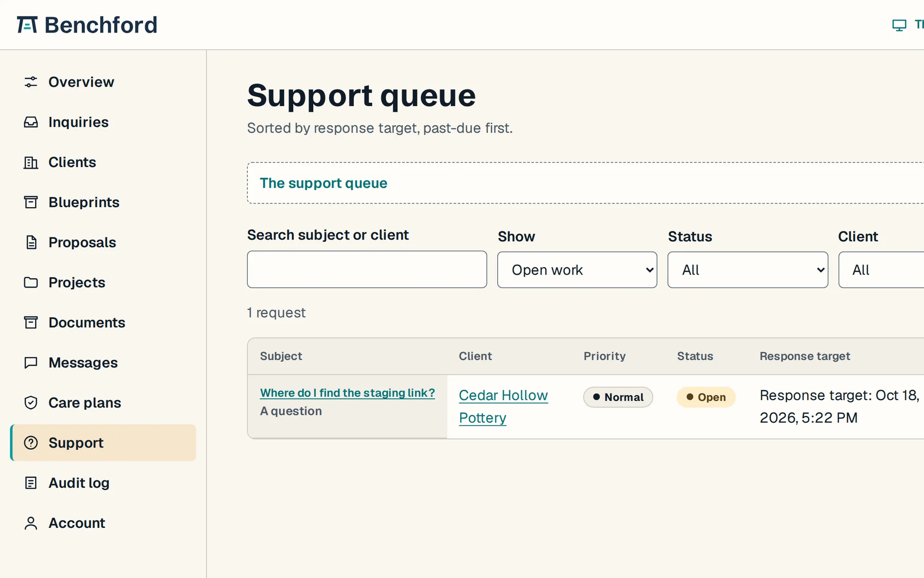Click the Priority column header
Viewport: 924px width, 578px height.
tap(604, 356)
